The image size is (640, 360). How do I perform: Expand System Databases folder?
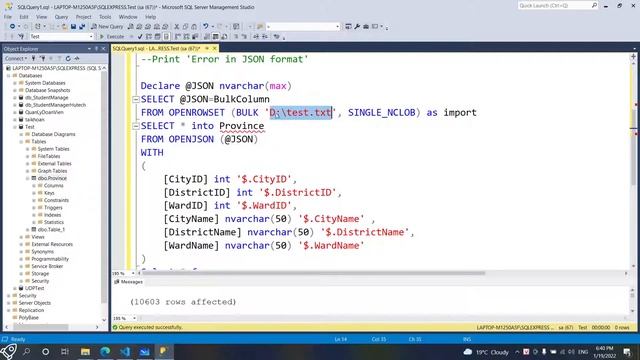point(15,83)
